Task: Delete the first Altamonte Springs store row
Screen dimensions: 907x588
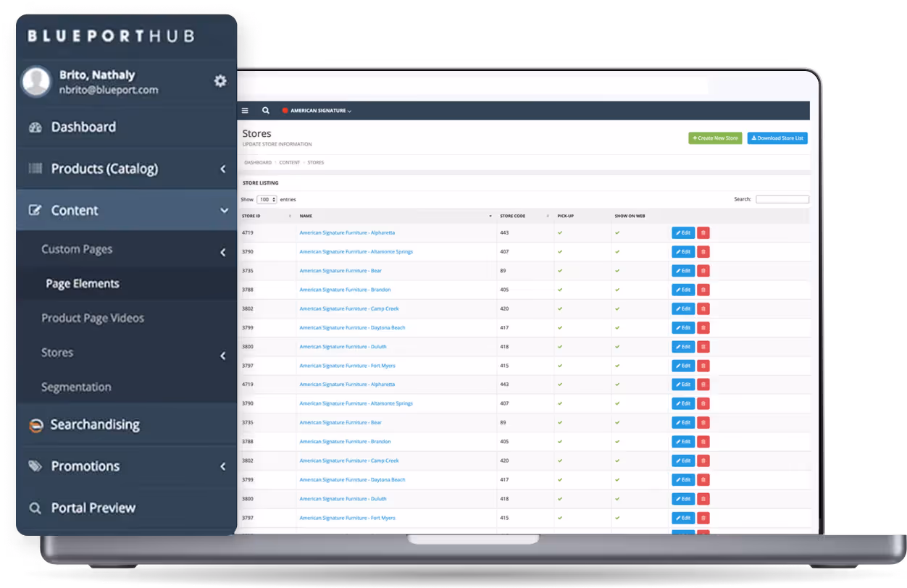Action: pos(703,252)
